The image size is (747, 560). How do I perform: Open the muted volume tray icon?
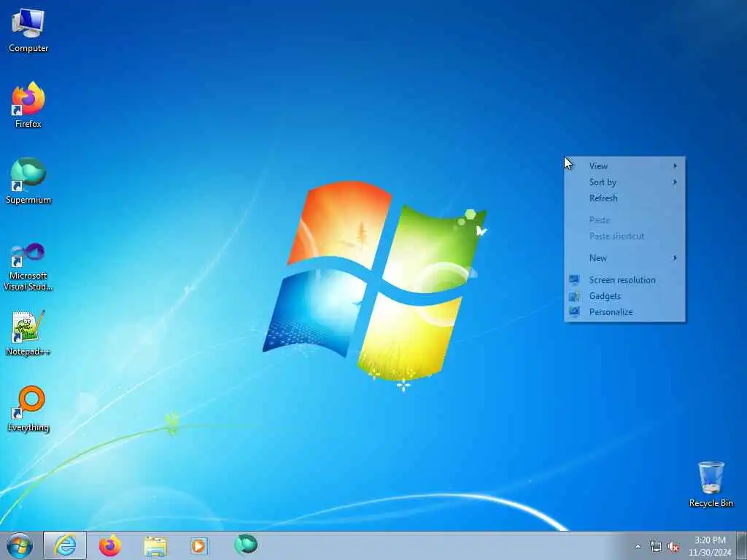(x=673, y=547)
